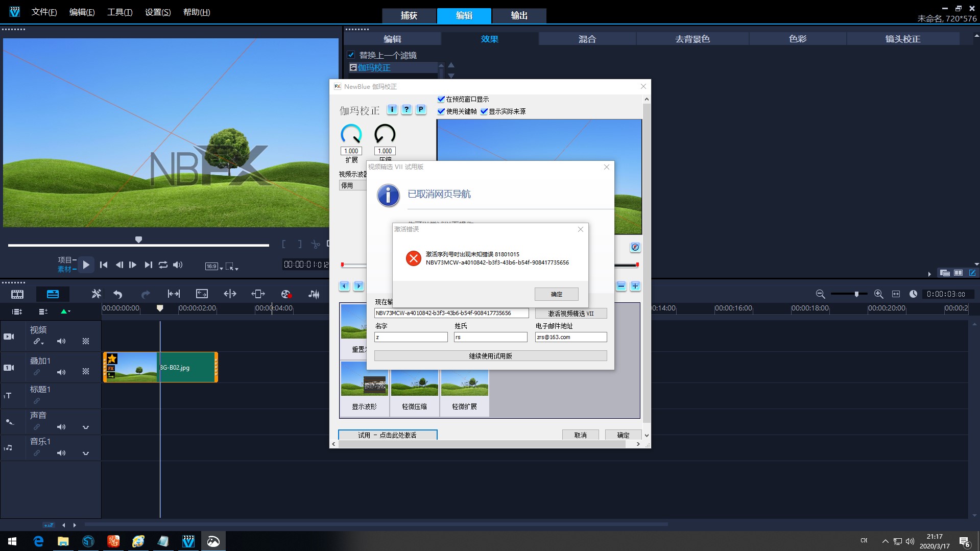Image resolution: width=980 pixels, height=551 pixels.
Task: Remove keyframe with the minus button
Action: pos(621,286)
